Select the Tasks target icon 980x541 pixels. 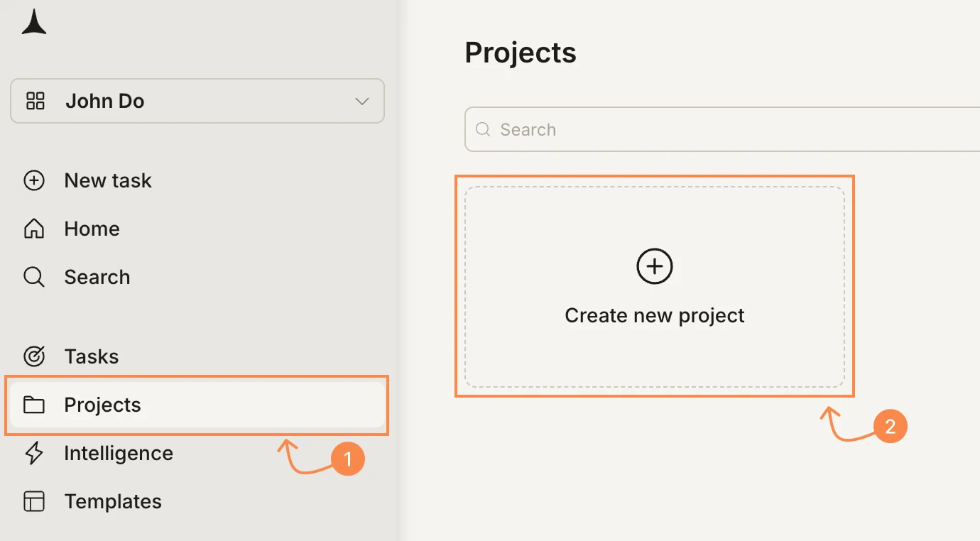tap(34, 356)
